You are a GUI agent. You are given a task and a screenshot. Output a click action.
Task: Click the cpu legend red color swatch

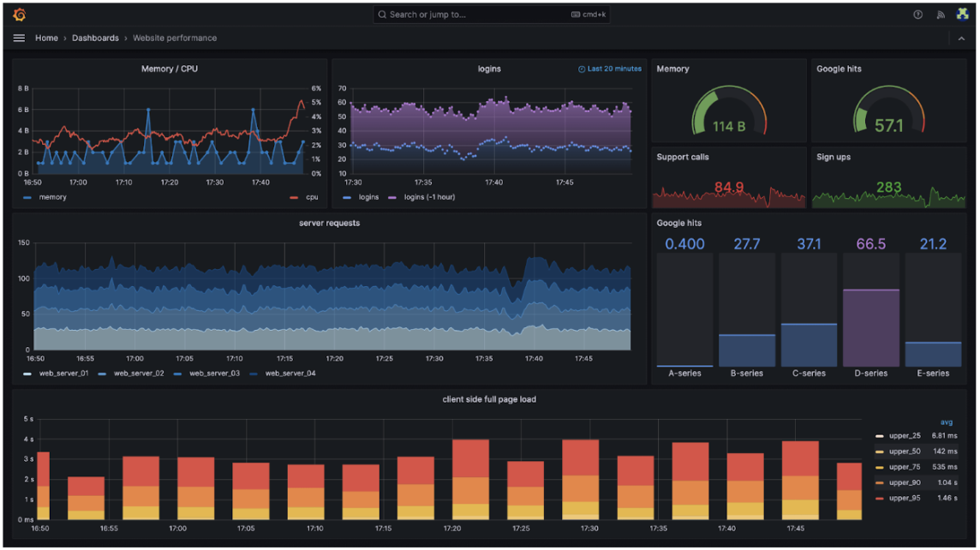tap(295, 198)
